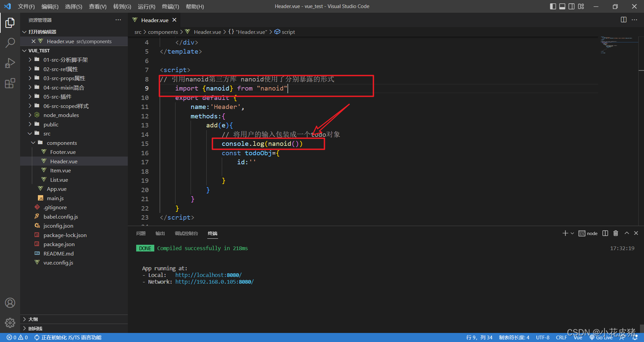
Task: Switch to the 问题 panel tab
Action: [x=141, y=233]
